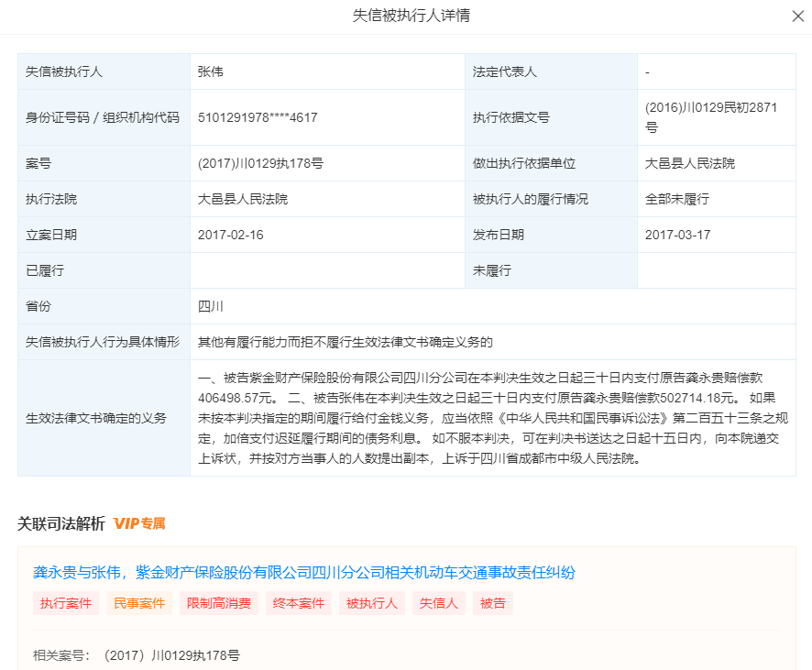Click the VIP专属 badge
The width and height of the screenshot is (812, 670).
pyautogui.click(x=139, y=523)
